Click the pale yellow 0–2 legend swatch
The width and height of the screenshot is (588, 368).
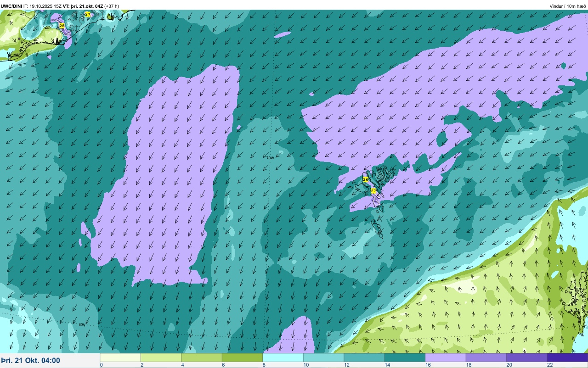(120, 357)
